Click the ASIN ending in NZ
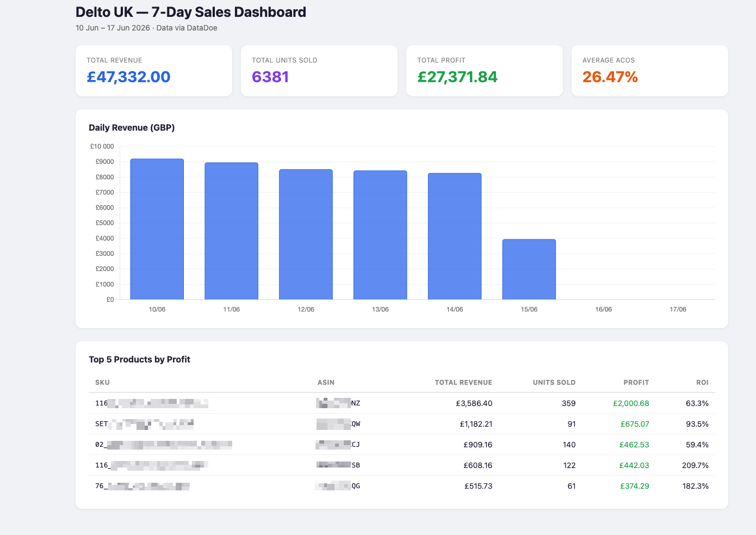 tap(338, 403)
